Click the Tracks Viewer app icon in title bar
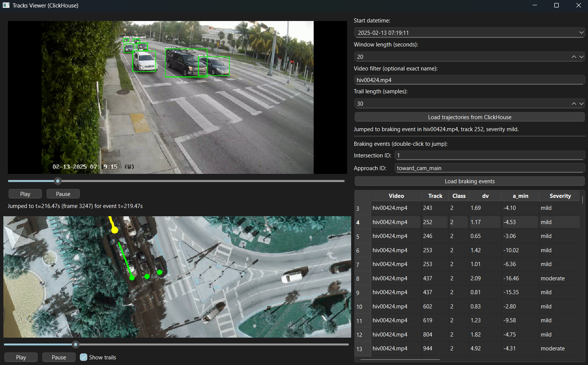This screenshot has width=588, height=365. [x=6, y=5]
